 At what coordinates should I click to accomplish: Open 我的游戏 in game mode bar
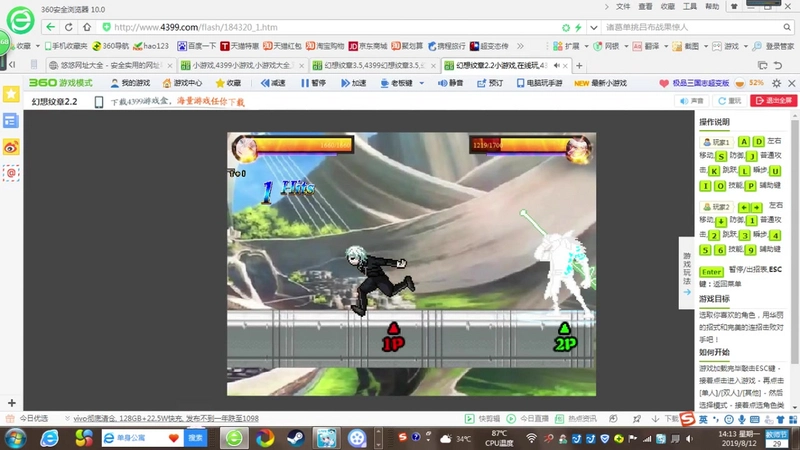click(x=131, y=83)
